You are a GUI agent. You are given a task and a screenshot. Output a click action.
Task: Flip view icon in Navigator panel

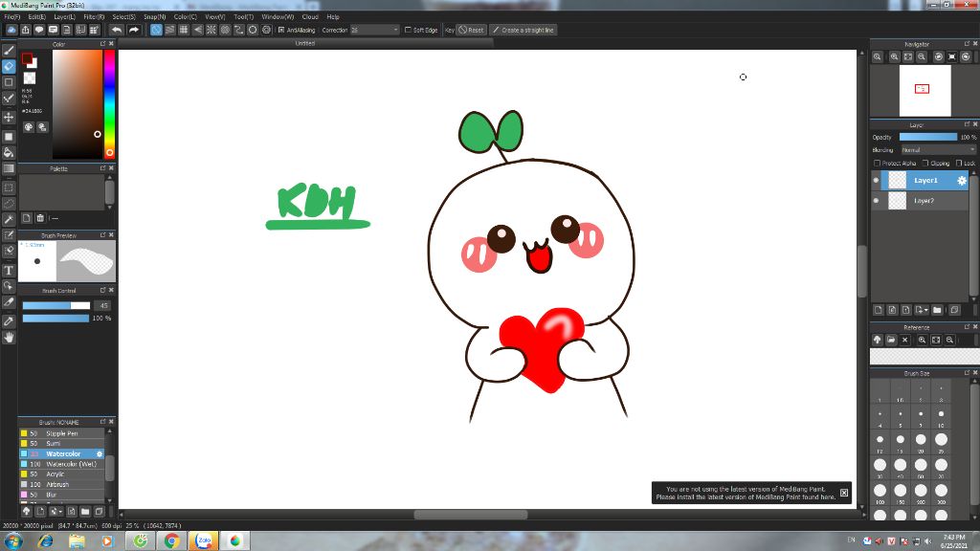[x=952, y=56]
